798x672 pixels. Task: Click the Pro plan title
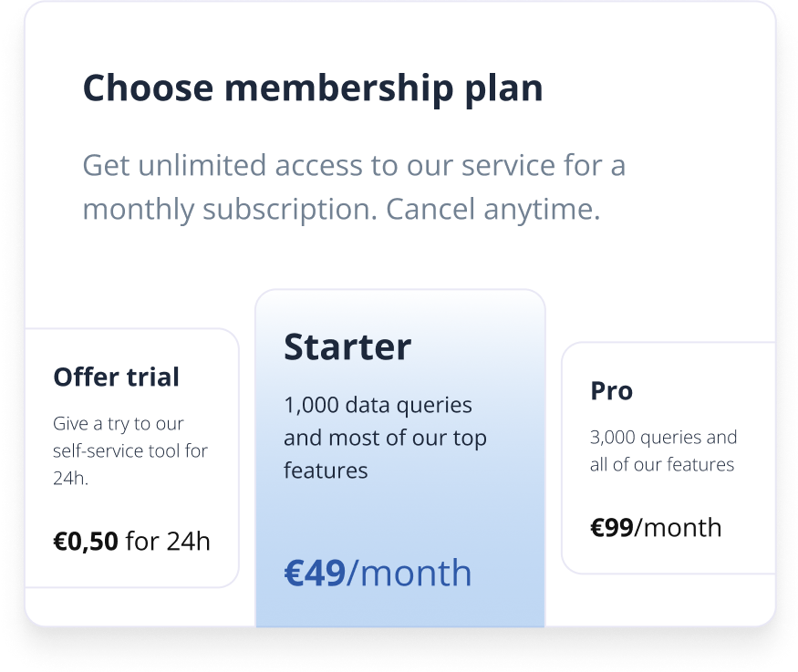(x=611, y=390)
